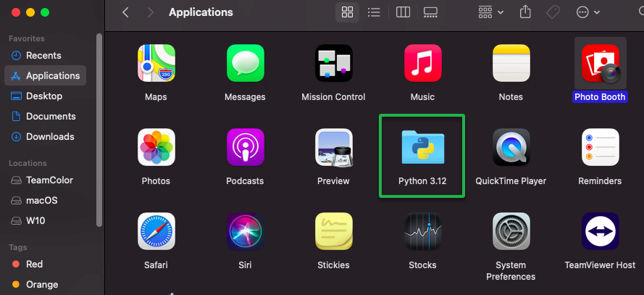Click the TeamViewer Host name label
This screenshot has width=644, height=295.
600,265
